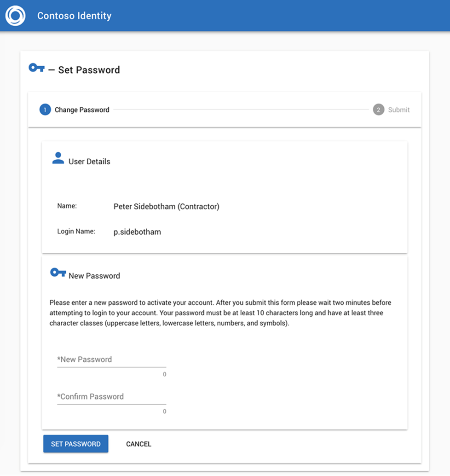
Task: Go to the Submit step label
Action: [398, 110]
